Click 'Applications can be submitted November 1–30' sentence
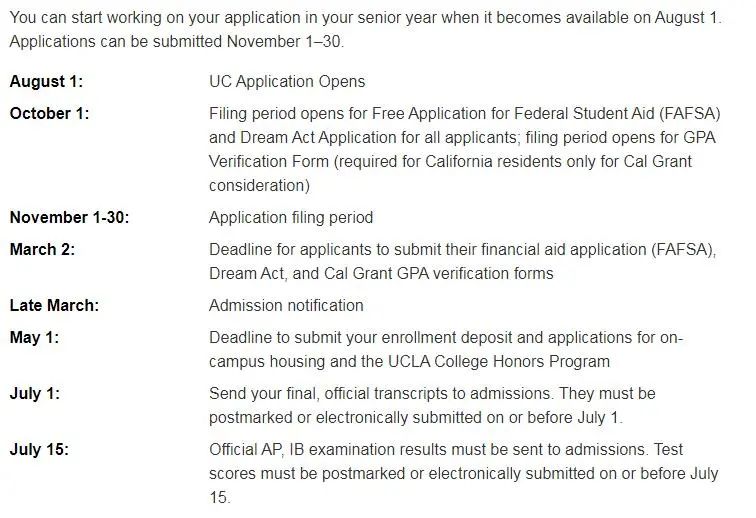 [x=176, y=41]
